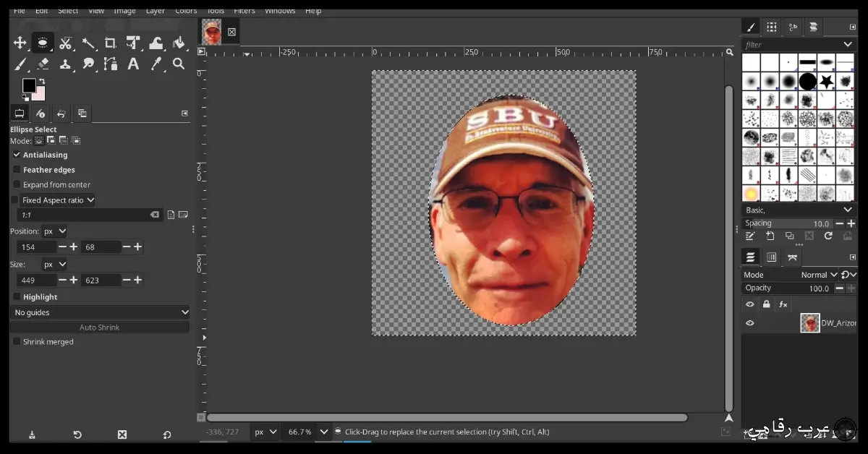Viewport: 868px width, 454px height.
Task: Increase brush Spacing with the plus button
Action: 852,223
